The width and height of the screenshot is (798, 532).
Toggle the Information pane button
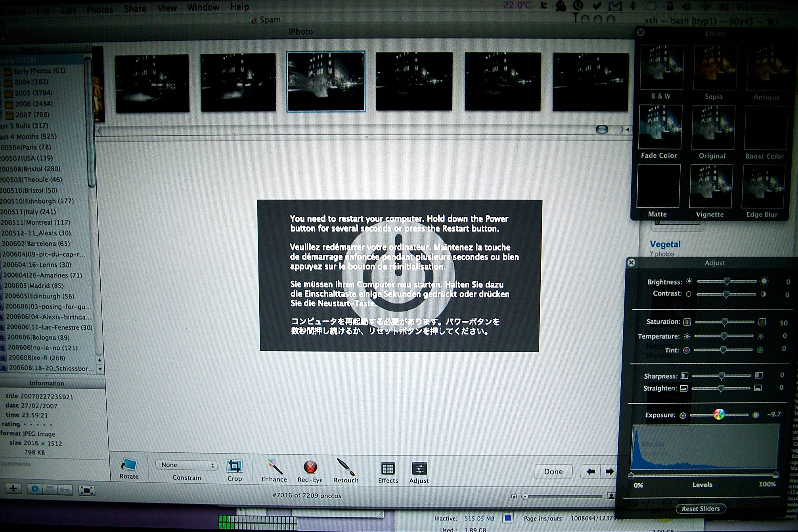click(35, 489)
